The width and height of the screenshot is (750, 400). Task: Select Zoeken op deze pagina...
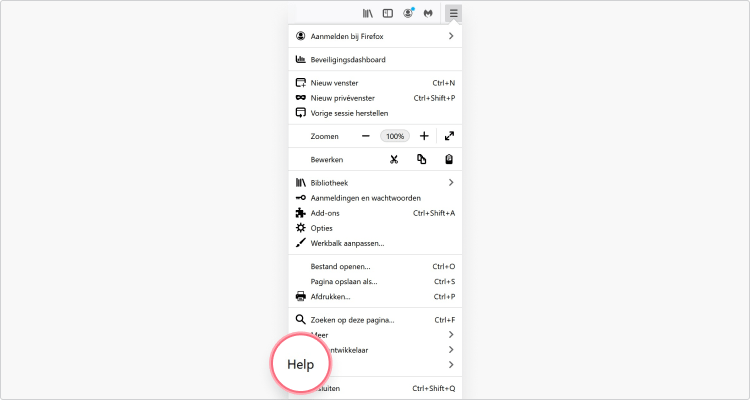coord(375,320)
